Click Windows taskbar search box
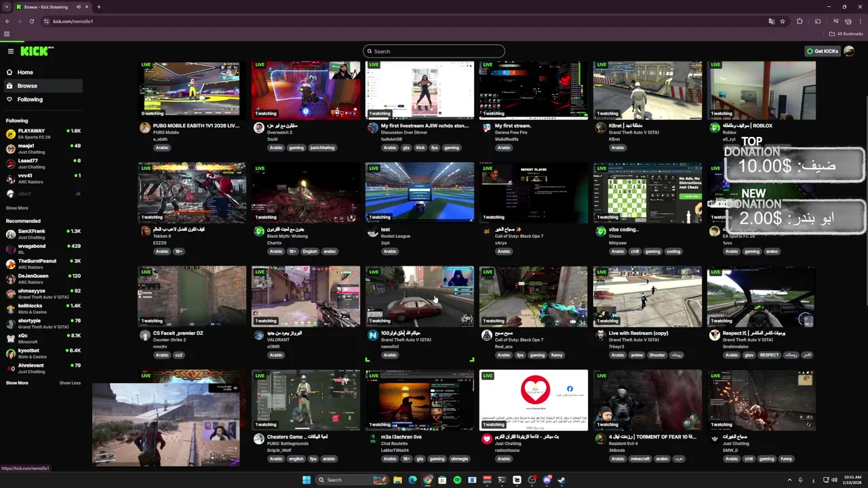This screenshot has width=868, height=488. [353, 480]
